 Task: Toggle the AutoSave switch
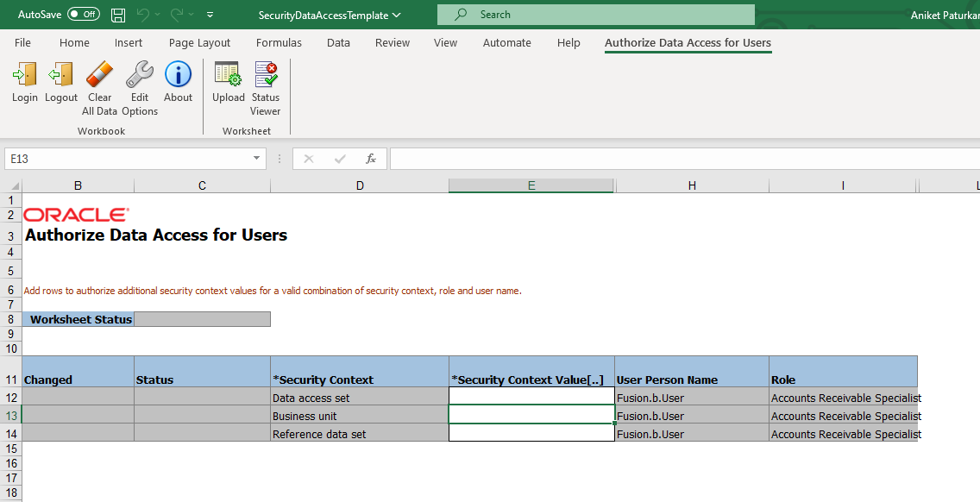[84, 15]
